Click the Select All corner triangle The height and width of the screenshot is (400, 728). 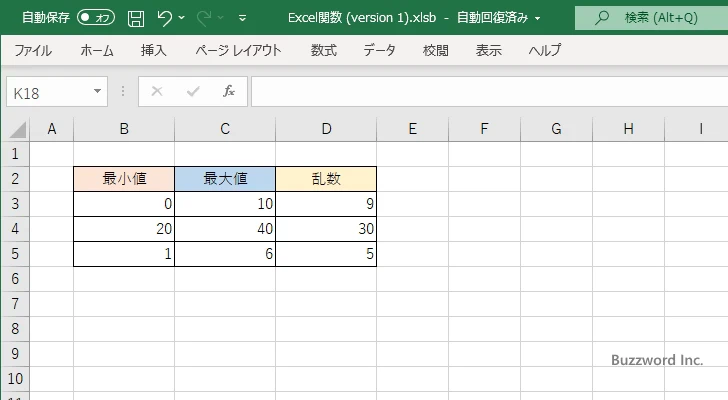(17, 129)
